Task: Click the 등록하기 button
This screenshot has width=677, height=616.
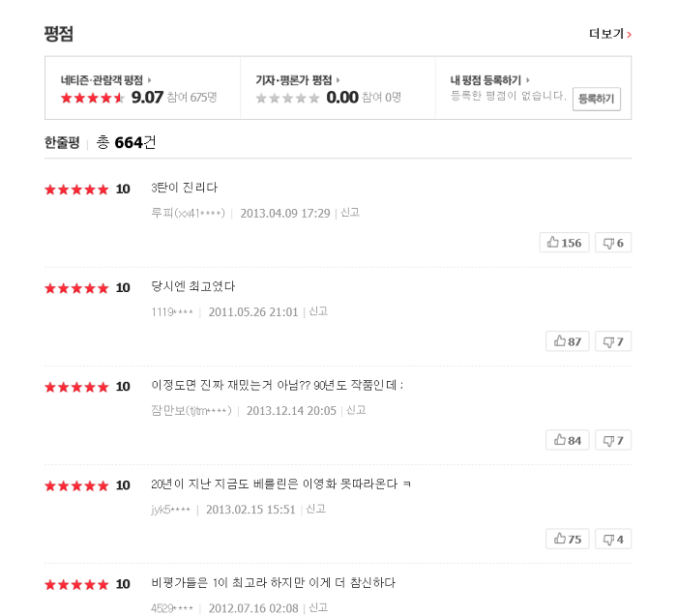Action: [x=597, y=99]
